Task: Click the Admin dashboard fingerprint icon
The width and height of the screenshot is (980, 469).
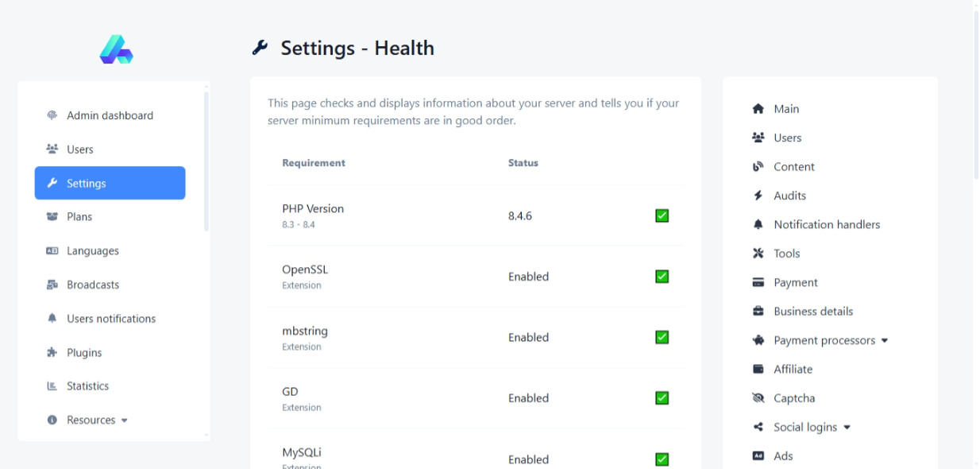Action: tap(52, 115)
